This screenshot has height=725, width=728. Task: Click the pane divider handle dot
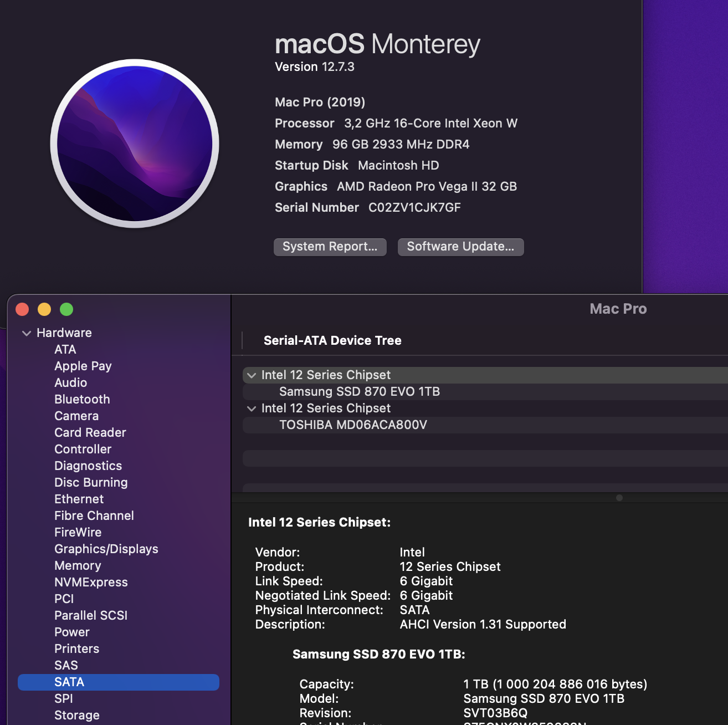(619, 498)
